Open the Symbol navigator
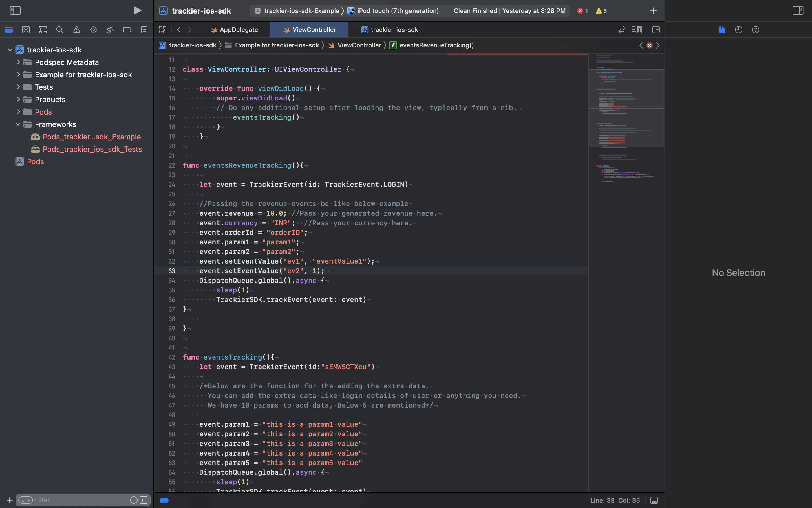 coord(43,30)
